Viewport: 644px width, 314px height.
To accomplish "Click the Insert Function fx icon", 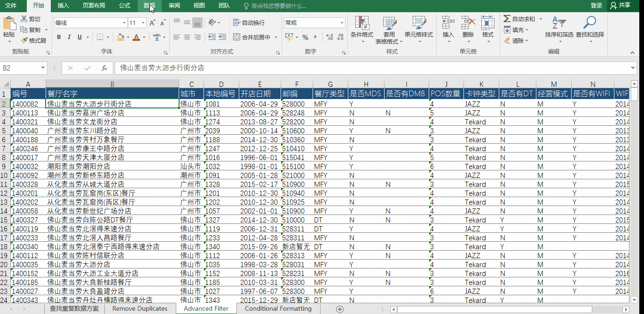I will click(104, 68).
